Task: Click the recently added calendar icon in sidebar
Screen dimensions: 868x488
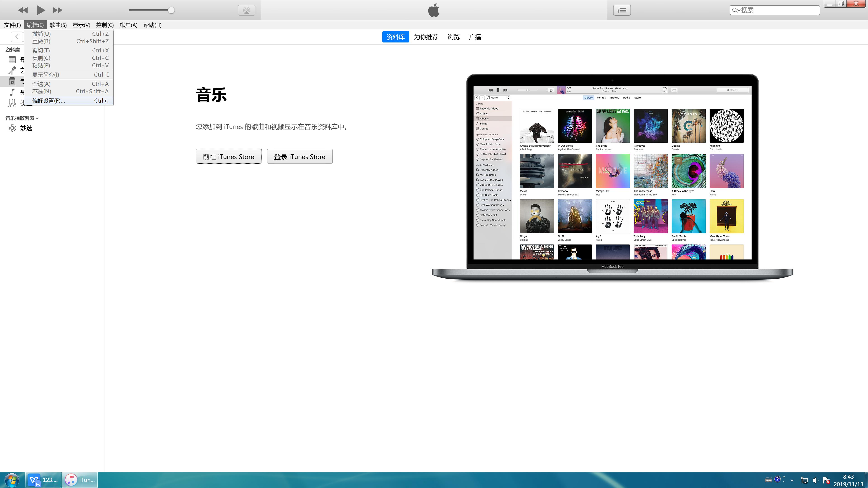Action: pos(12,60)
